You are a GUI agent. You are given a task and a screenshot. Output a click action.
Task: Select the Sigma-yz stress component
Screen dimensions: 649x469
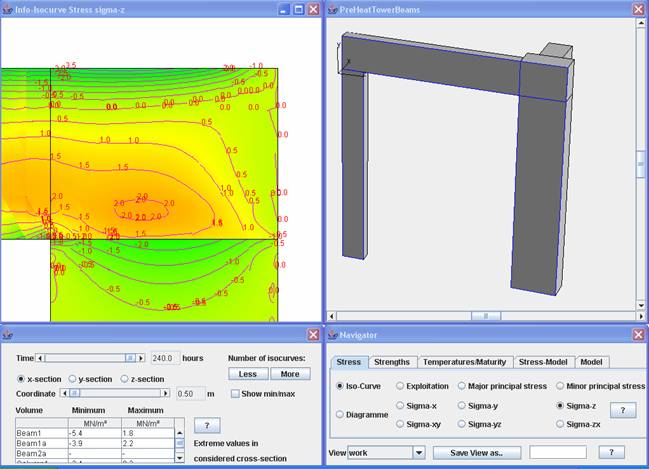pyautogui.click(x=462, y=424)
